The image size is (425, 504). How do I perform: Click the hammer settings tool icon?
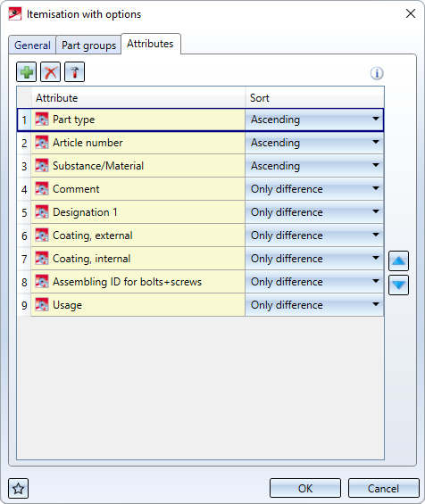tap(75, 72)
